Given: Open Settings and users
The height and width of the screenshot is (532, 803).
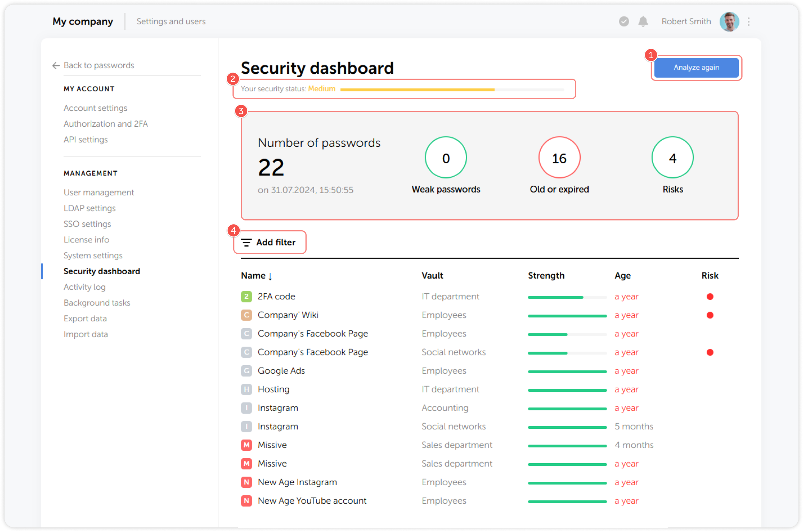Looking at the screenshot, I should [171, 22].
